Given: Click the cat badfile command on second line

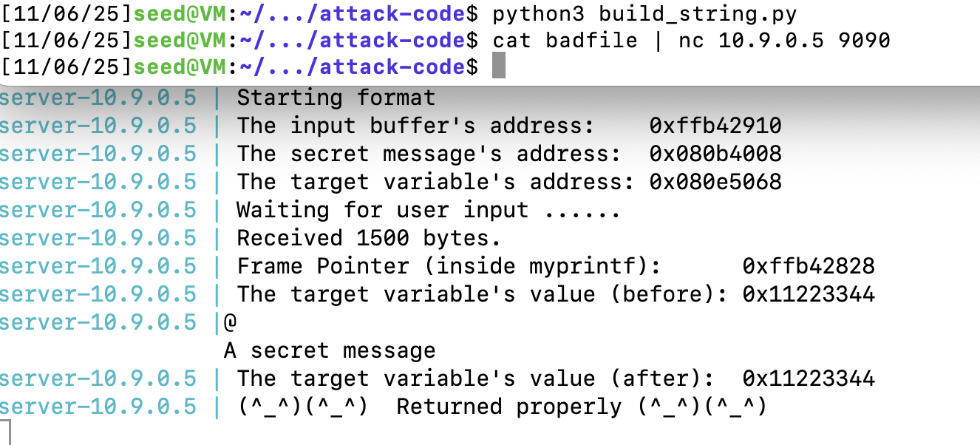Looking at the screenshot, I should [565, 40].
